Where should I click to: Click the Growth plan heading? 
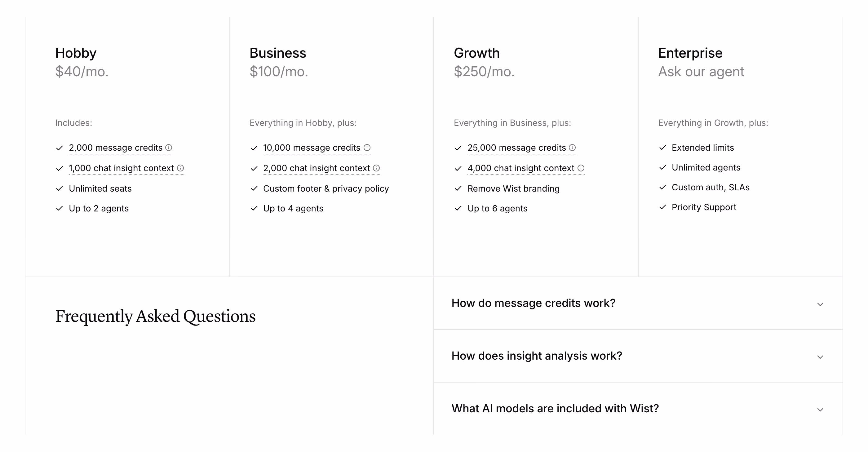coord(477,53)
